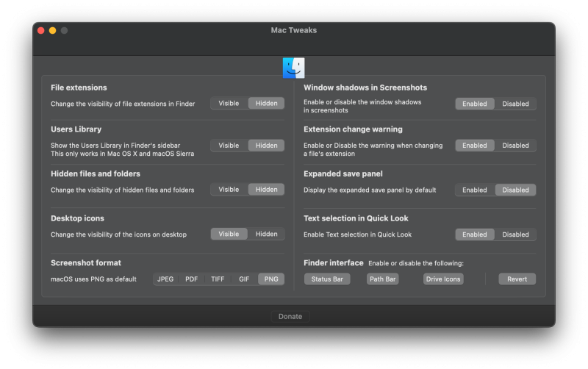Click Window shadows in Screenshots heading
The image size is (588, 369).
point(365,87)
